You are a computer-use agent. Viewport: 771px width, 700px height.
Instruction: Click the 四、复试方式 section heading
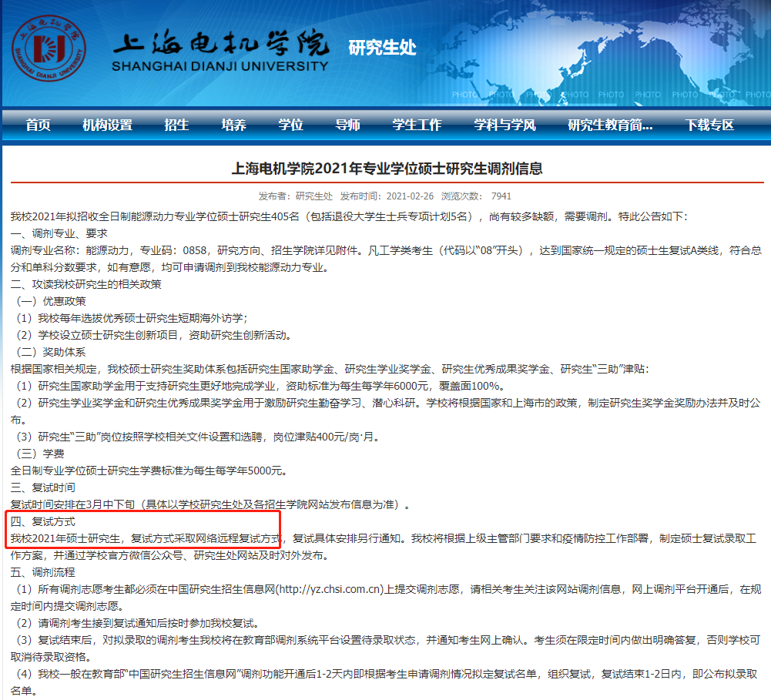tap(43, 521)
